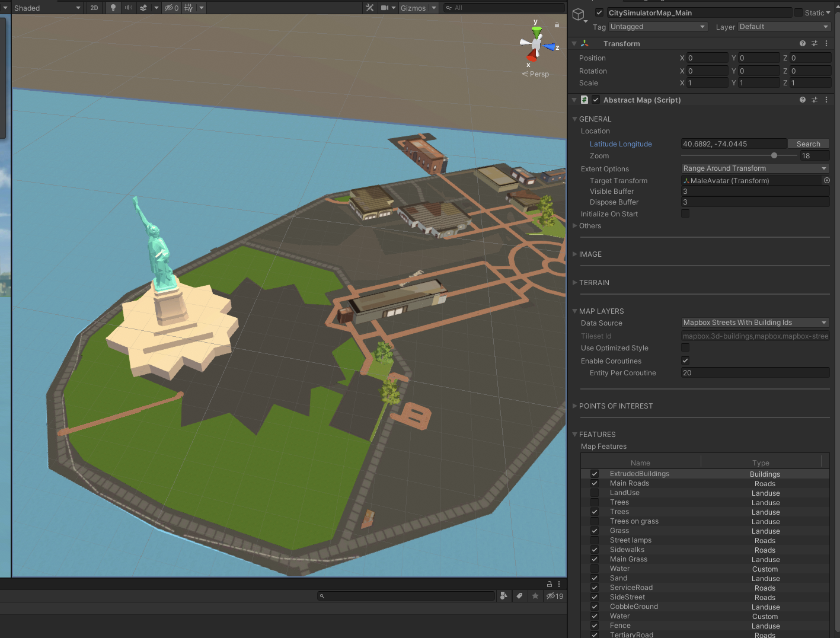The height and width of the screenshot is (638, 840).
Task: Collapse the Transform component foldout
Action: [574, 43]
